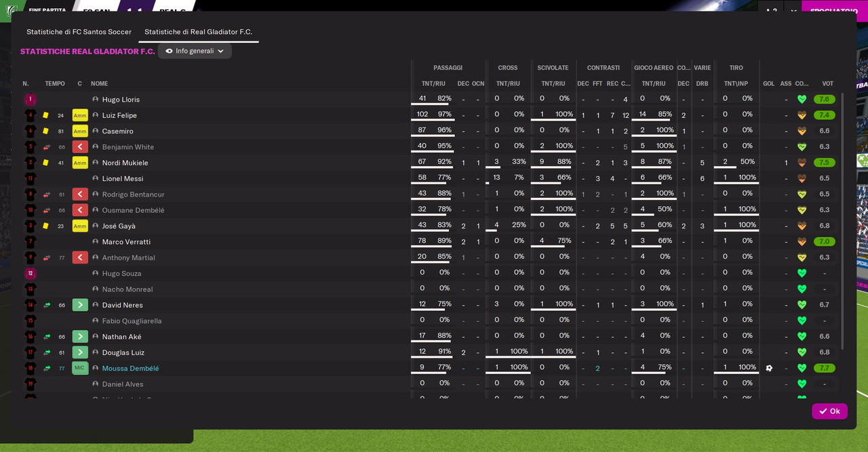Click the substituted-on icon beside Nathan Aké

(47, 337)
